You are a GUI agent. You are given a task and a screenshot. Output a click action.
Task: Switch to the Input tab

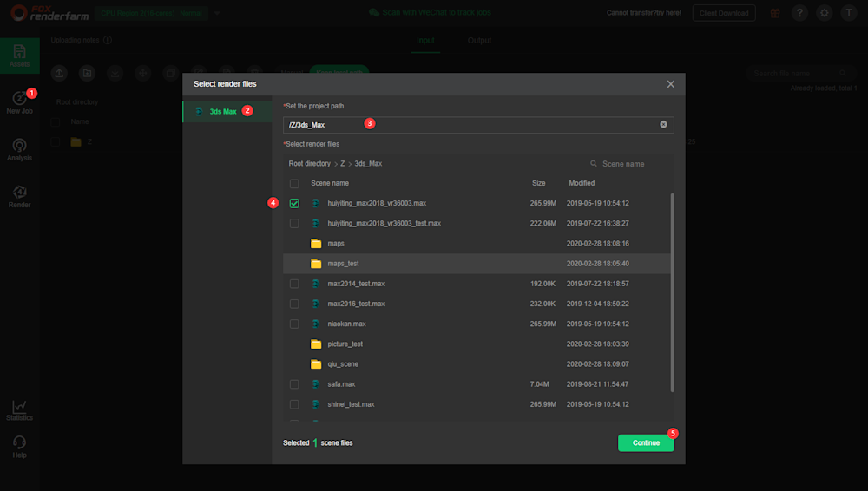click(x=425, y=41)
